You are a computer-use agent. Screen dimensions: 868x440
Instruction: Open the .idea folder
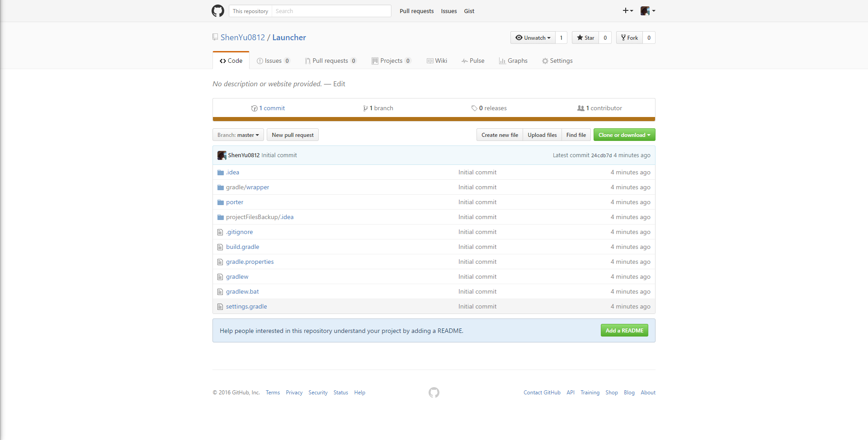(232, 172)
